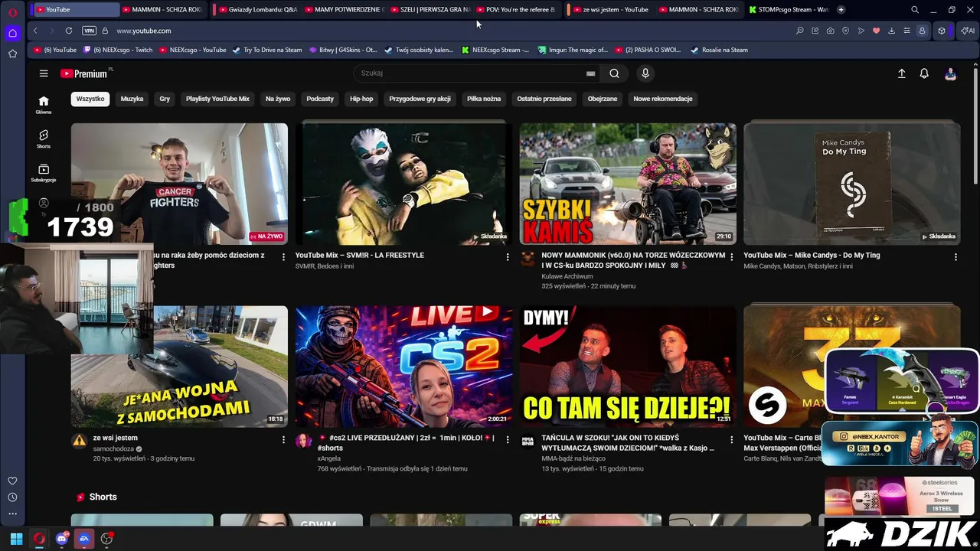Select the Obejrzane filter chip
This screenshot has width=980, height=551.
[x=603, y=99]
